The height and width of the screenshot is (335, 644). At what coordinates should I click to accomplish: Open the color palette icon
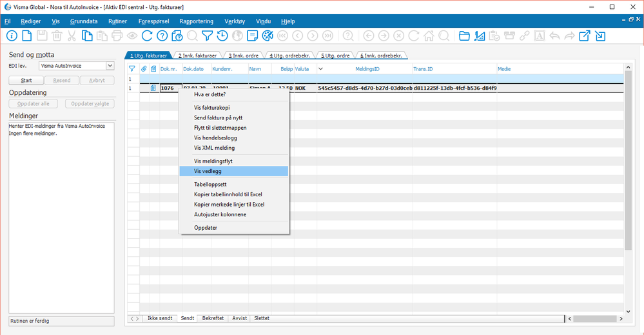[268, 36]
